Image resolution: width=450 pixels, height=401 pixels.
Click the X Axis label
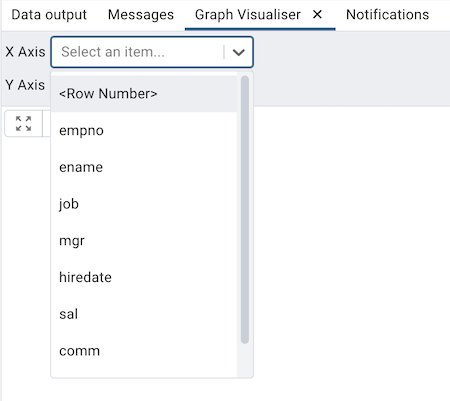pyautogui.click(x=25, y=52)
